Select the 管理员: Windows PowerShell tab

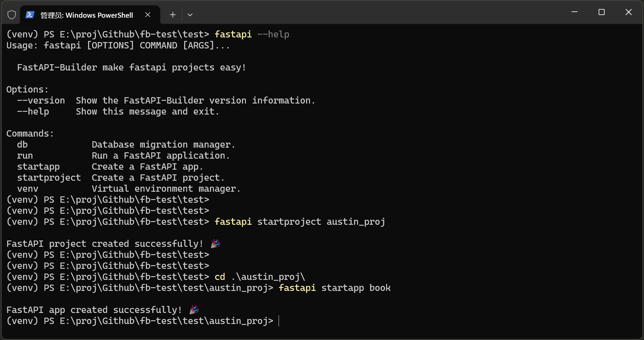pos(90,15)
